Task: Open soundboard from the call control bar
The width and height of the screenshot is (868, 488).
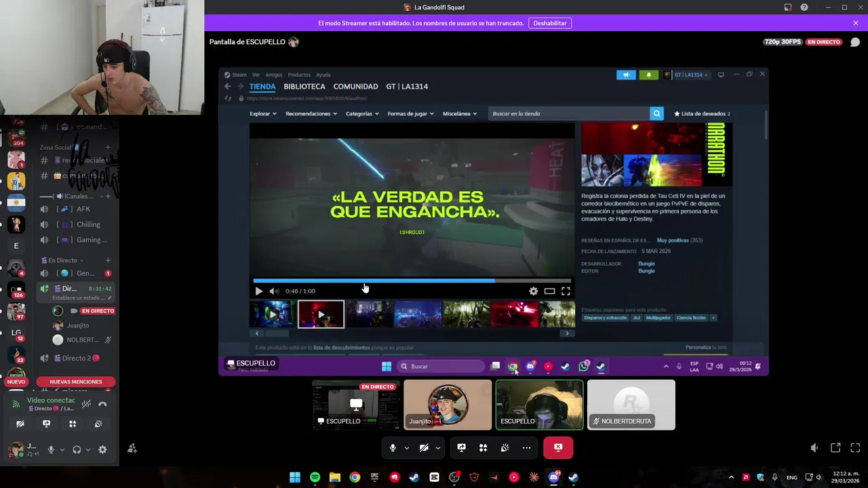Action: pyautogui.click(x=505, y=448)
